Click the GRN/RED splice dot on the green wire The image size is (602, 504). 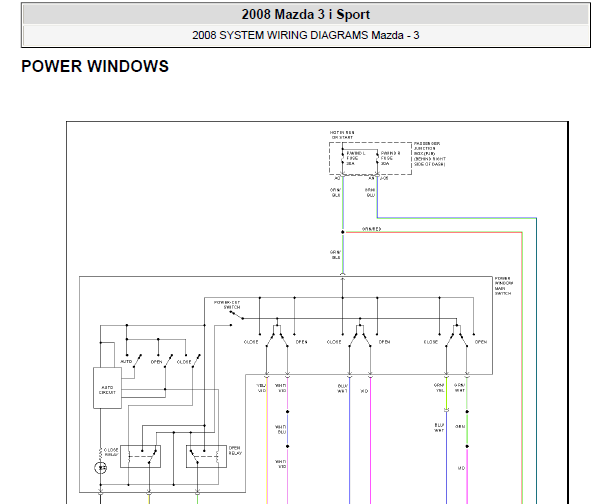click(342, 232)
